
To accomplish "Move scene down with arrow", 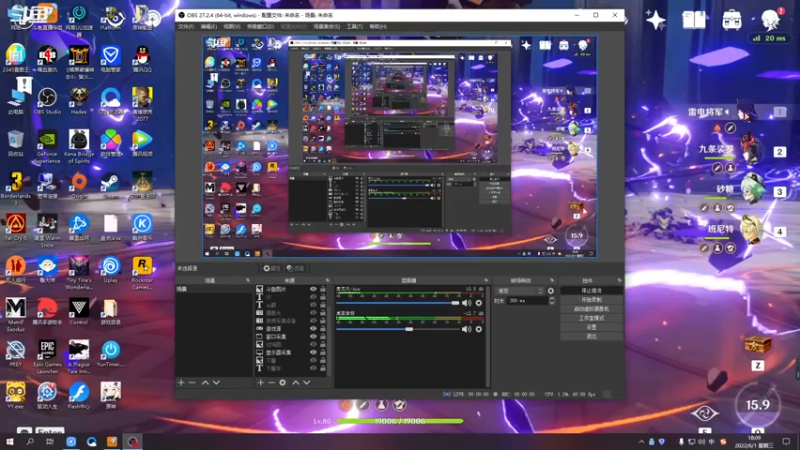I will [x=216, y=383].
